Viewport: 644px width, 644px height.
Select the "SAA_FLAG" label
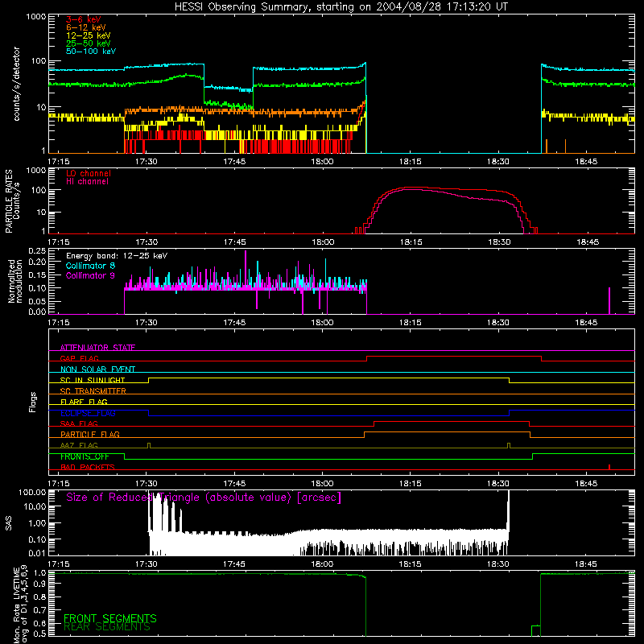pyautogui.click(x=79, y=424)
